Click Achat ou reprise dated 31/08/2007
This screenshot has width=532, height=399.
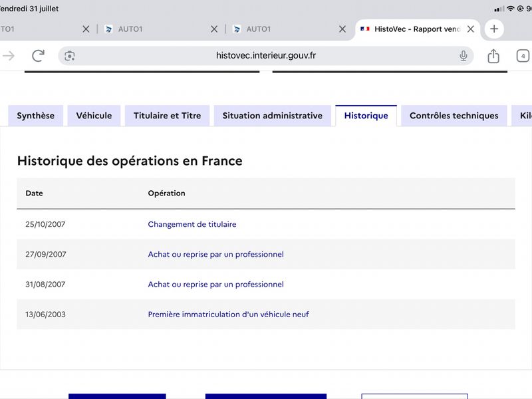[x=215, y=285]
